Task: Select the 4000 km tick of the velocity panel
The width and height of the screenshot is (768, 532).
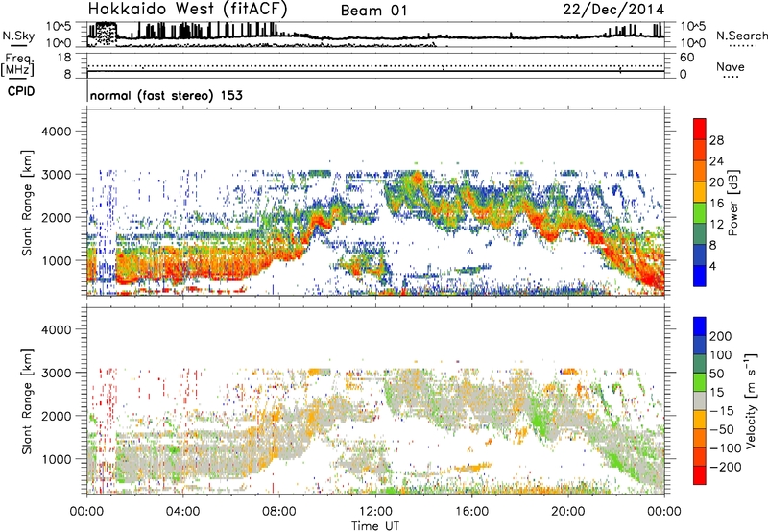Action: click(56, 329)
